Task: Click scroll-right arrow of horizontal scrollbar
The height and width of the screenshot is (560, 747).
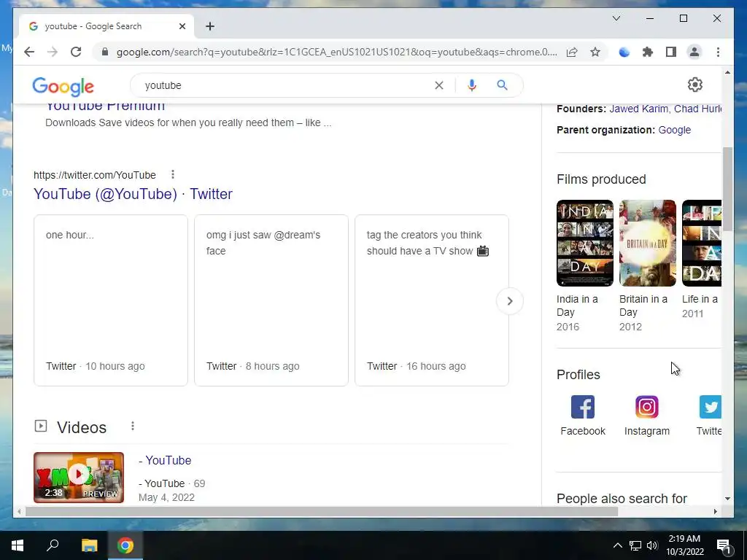Action: point(715,511)
